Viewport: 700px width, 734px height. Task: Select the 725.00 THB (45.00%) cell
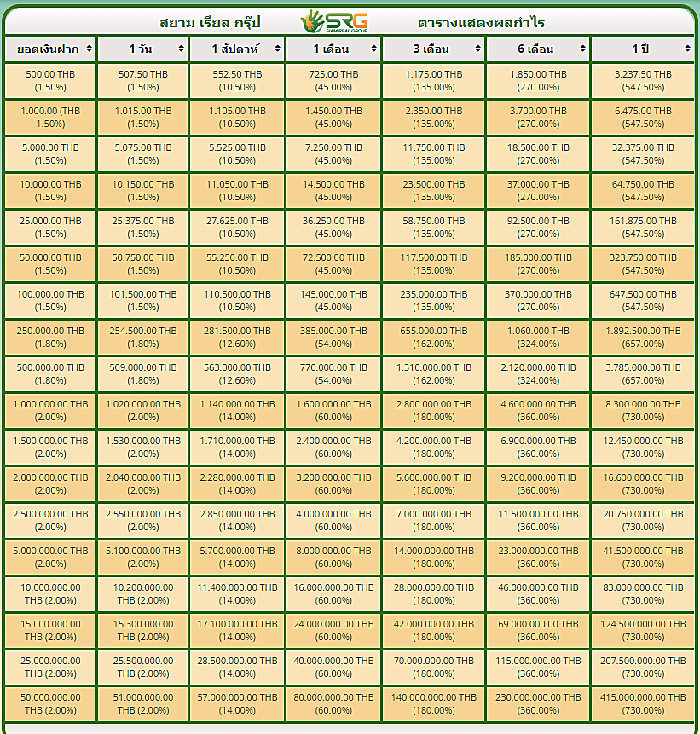333,81
